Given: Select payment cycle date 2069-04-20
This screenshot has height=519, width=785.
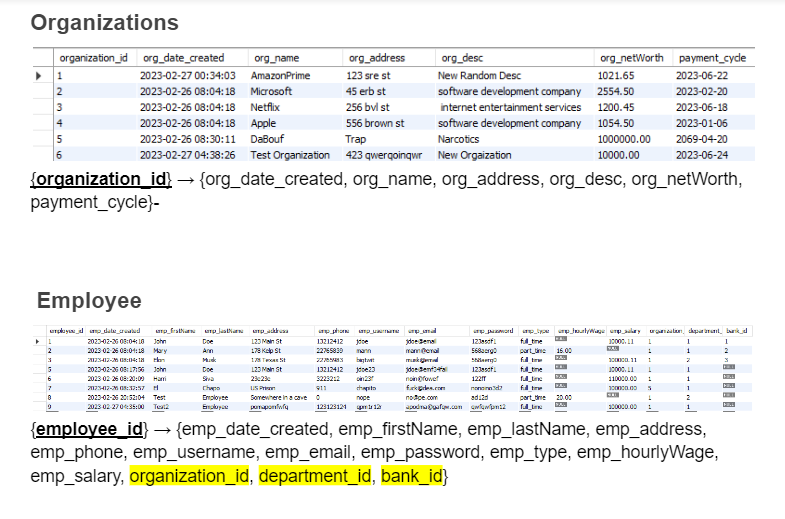Looking at the screenshot, I should (702, 139).
